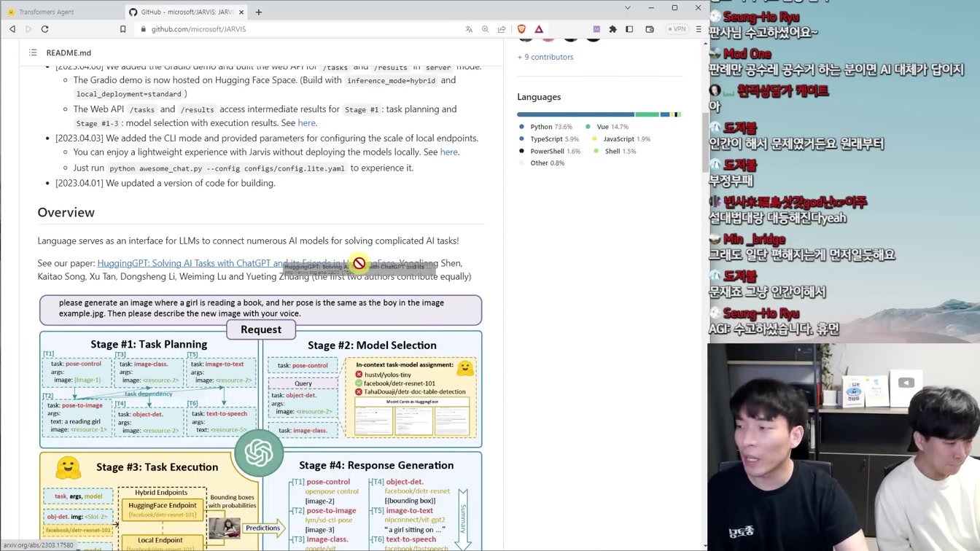The image size is (980, 551).
Task: Click the Python 73.6% language entry
Action: (545, 127)
